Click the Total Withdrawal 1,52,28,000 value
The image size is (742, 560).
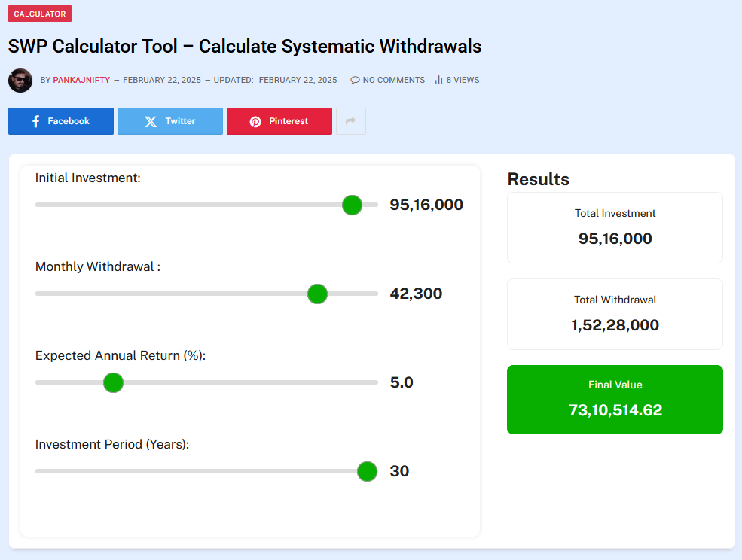pos(615,325)
